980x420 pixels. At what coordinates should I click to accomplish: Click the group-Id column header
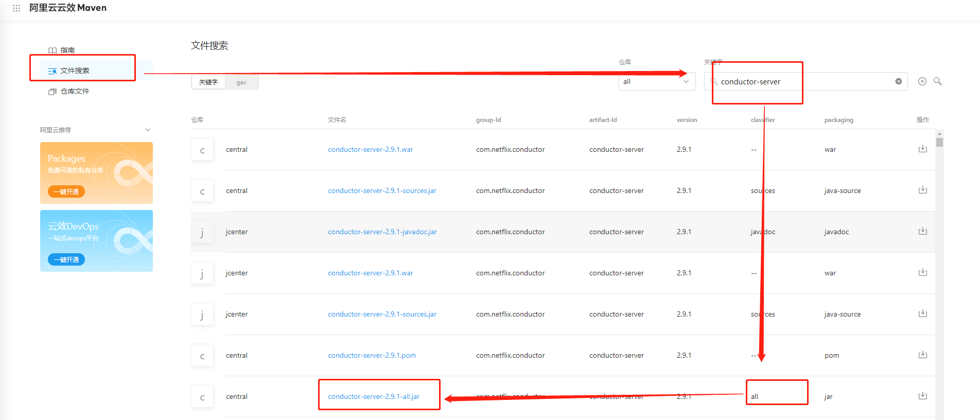coord(488,120)
